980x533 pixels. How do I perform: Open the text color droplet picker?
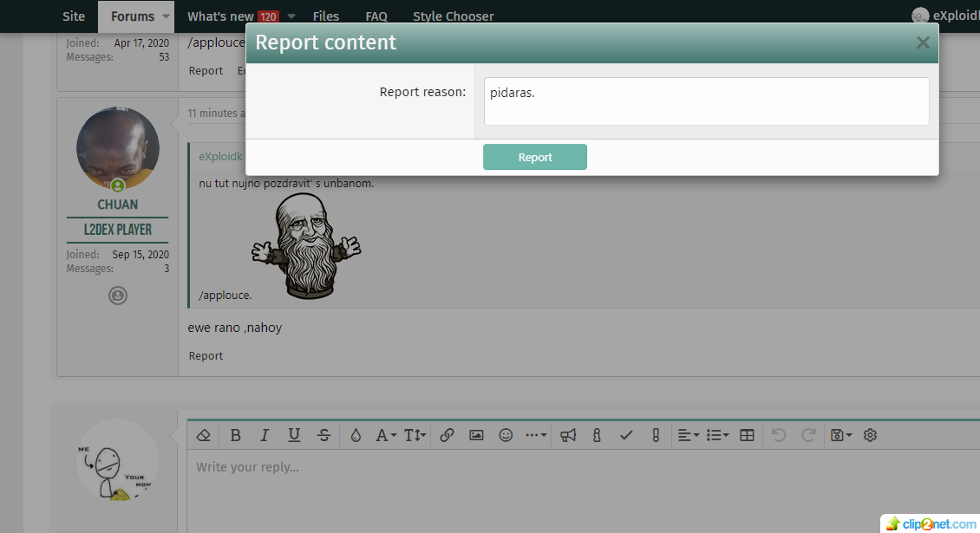pyautogui.click(x=356, y=435)
